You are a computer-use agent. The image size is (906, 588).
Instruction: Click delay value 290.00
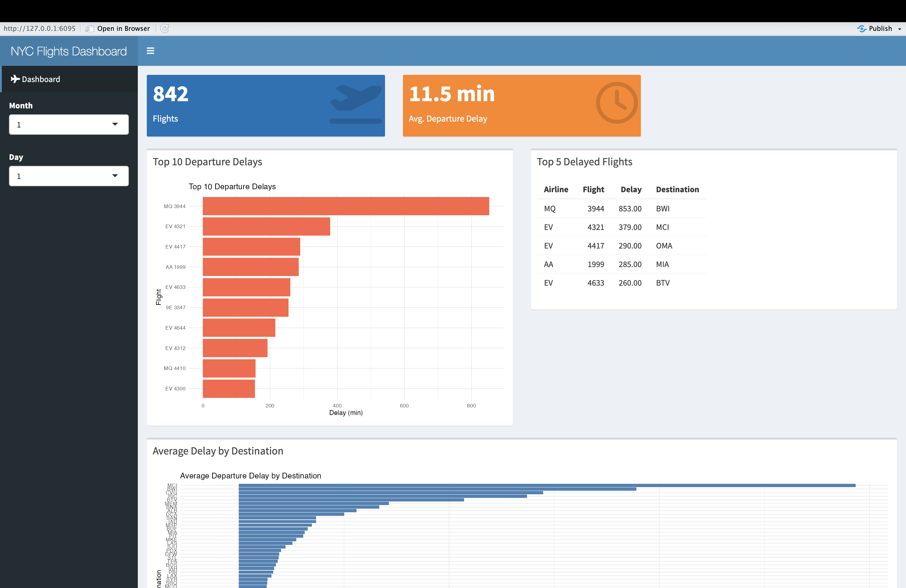pyautogui.click(x=630, y=246)
